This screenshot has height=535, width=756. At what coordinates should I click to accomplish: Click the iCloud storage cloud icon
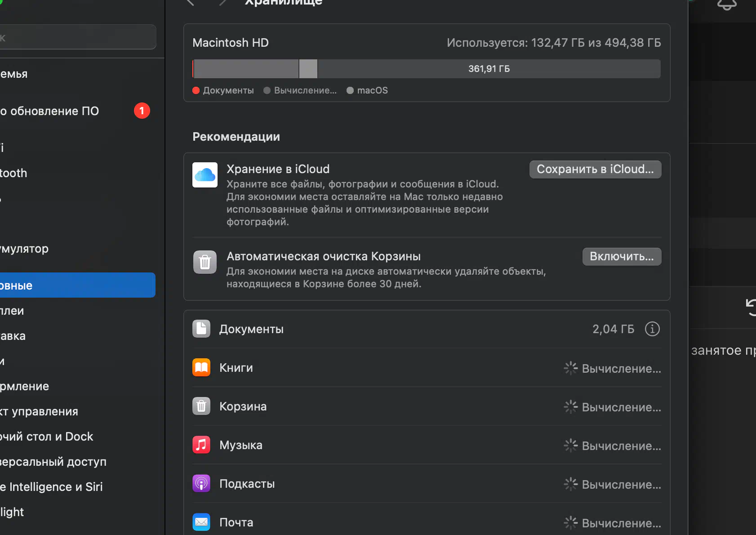point(205,175)
